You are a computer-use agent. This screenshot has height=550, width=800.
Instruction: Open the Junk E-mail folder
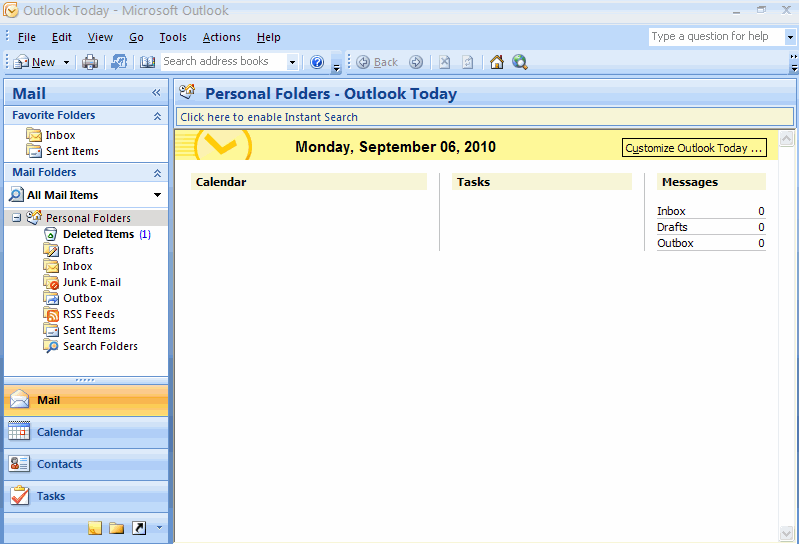(x=92, y=282)
